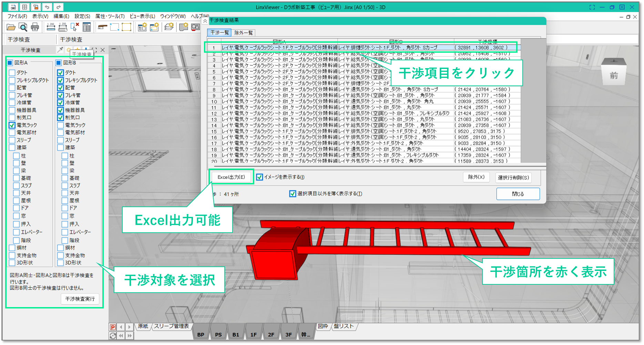Select the 1F floor tab
The image size is (644, 345).
[253, 334]
